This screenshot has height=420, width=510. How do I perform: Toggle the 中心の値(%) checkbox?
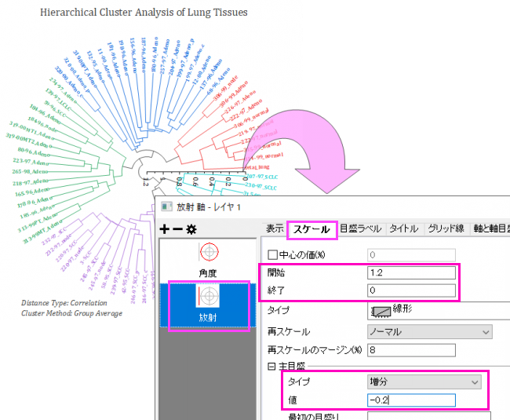coord(272,254)
